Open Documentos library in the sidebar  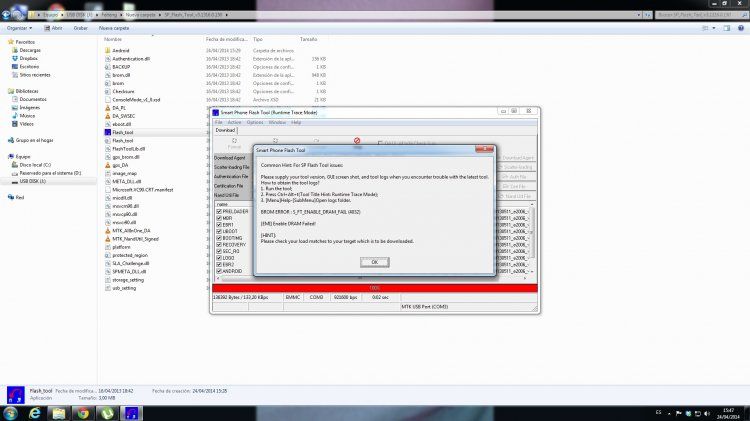[x=33, y=99]
